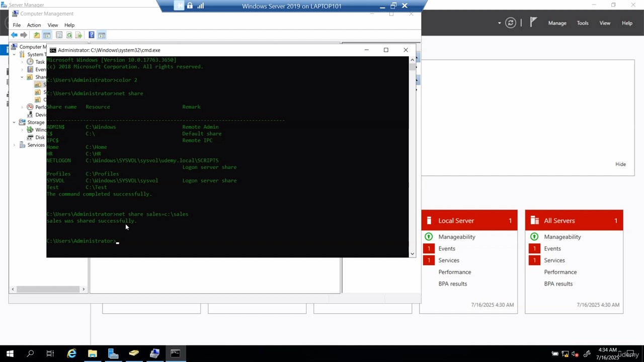The height and width of the screenshot is (362, 644).
Task: Select Event Viewer tree item
Action: click(38, 69)
